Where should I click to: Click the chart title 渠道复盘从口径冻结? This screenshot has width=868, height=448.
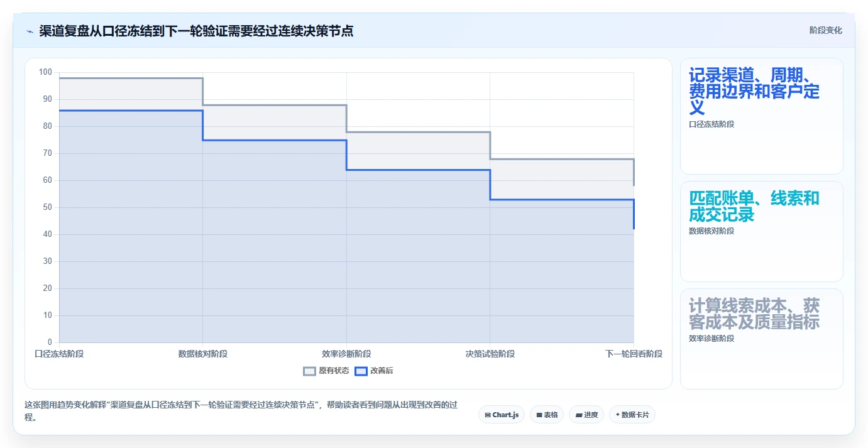(x=196, y=31)
